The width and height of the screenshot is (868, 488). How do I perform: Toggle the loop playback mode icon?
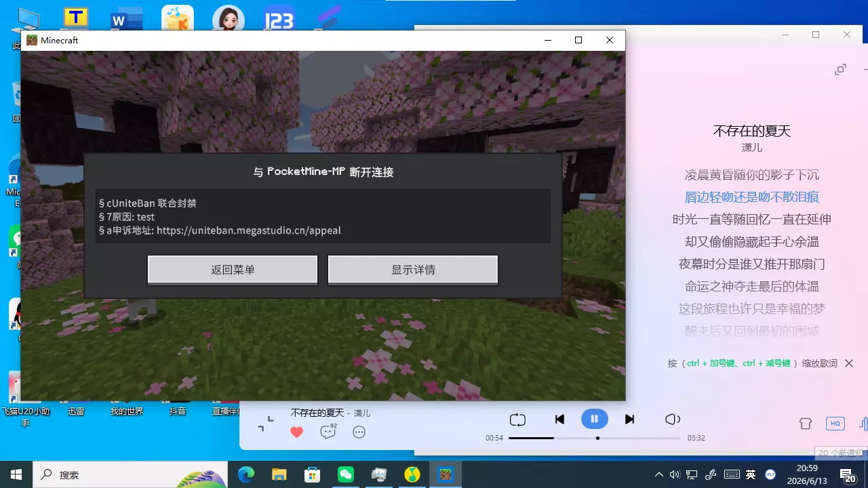[x=517, y=420]
